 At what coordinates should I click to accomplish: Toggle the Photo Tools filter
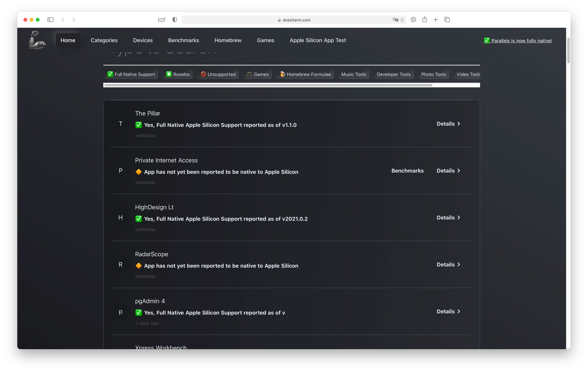(x=433, y=74)
